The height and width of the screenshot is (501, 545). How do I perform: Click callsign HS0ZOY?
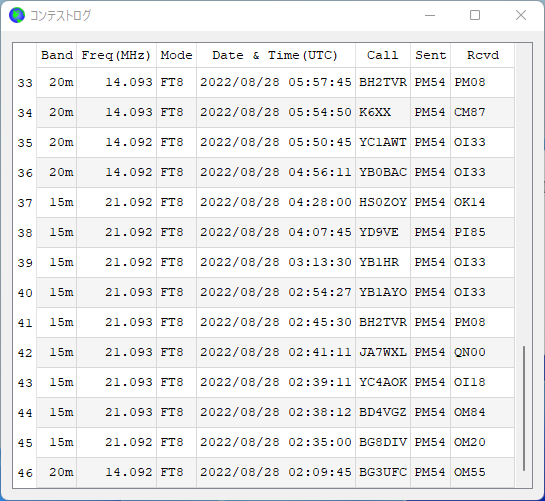tap(383, 202)
